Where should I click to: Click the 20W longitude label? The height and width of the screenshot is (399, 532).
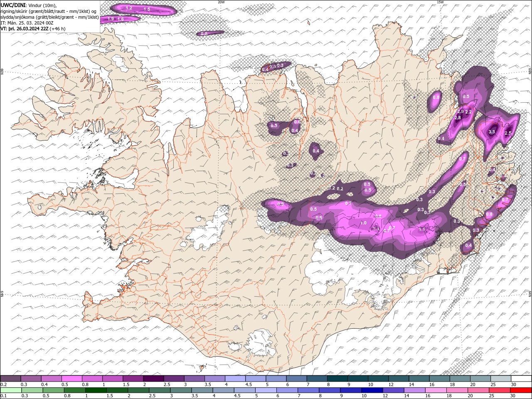click(x=222, y=2)
